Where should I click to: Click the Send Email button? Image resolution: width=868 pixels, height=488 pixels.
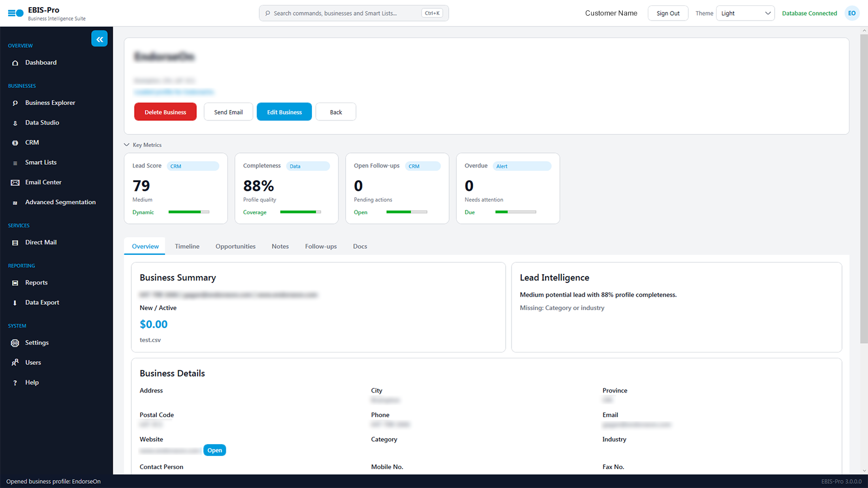(228, 112)
